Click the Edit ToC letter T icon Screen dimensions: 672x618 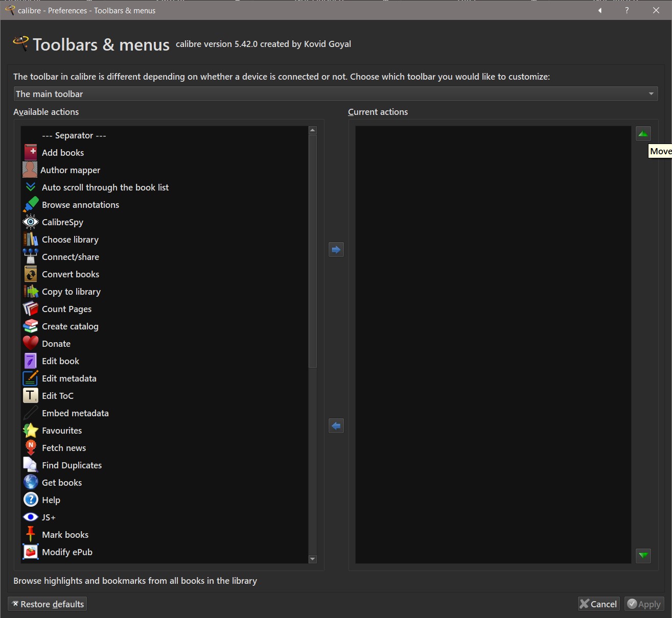tap(31, 395)
